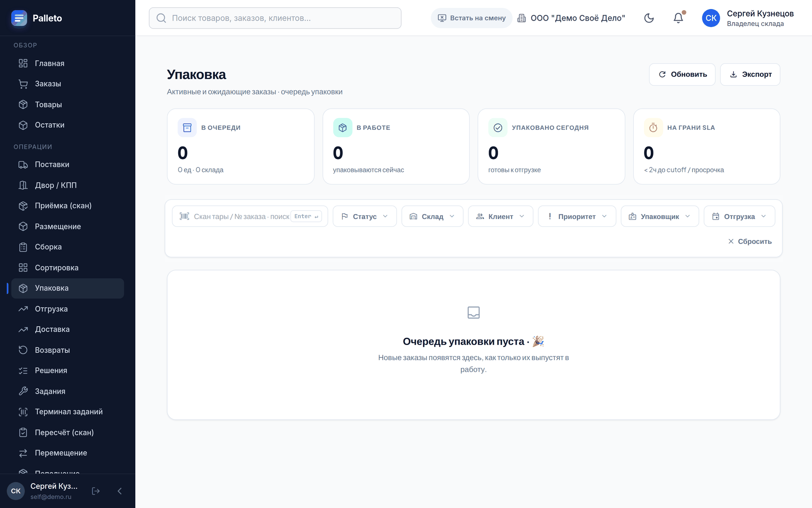
Task: Open the Склад filter dropdown
Action: pos(432,216)
